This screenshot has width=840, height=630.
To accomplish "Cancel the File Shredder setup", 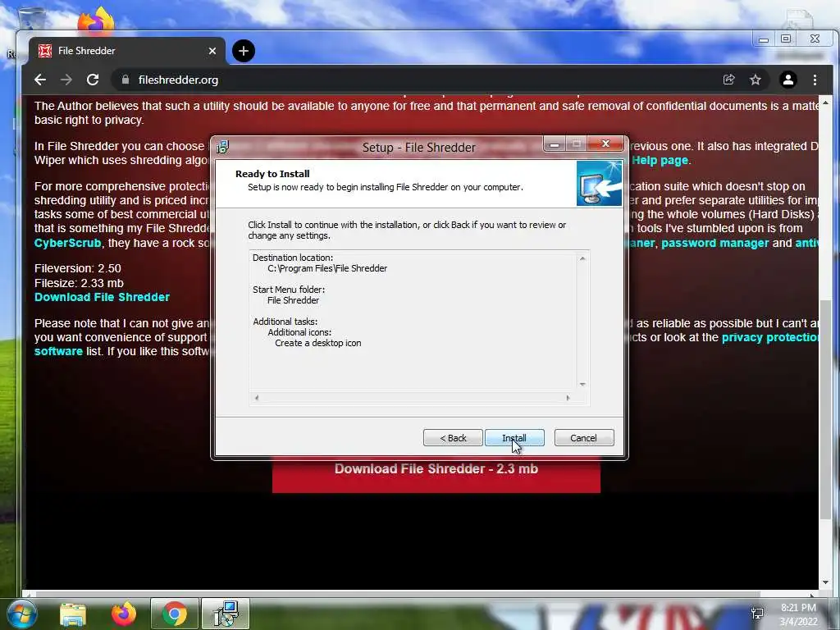I will [584, 438].
